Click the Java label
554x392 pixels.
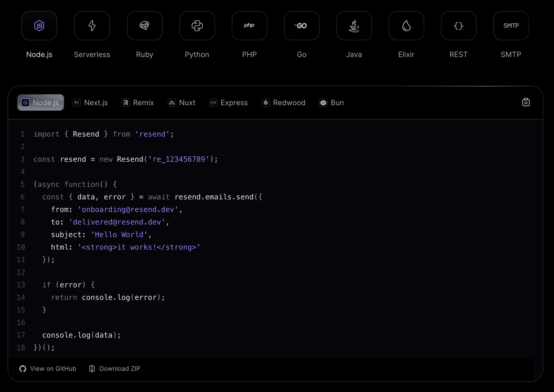[354, 54]
